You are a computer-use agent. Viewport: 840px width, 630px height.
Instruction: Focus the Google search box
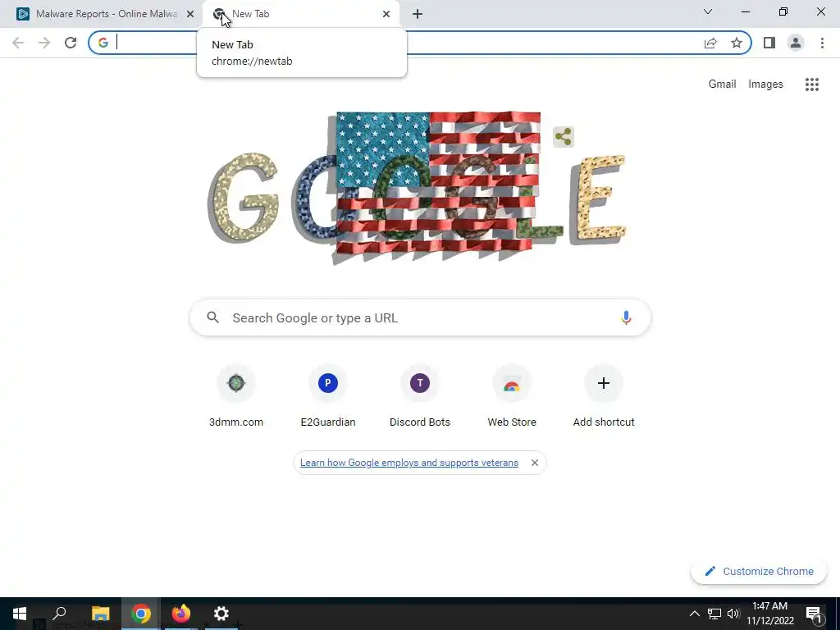(420, 317)
